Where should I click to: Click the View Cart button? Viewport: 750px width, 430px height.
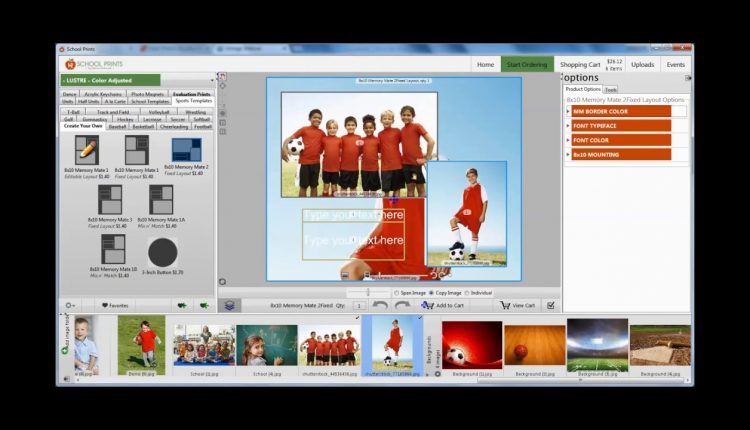(518, 305)
